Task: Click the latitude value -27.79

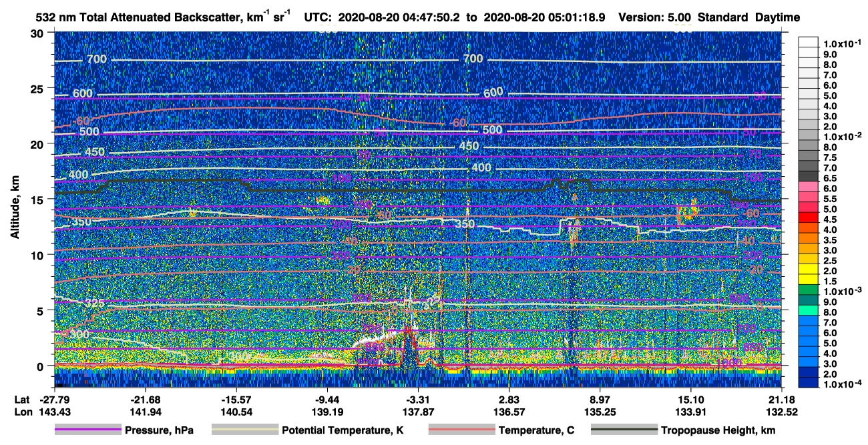Action: [54, 400]
